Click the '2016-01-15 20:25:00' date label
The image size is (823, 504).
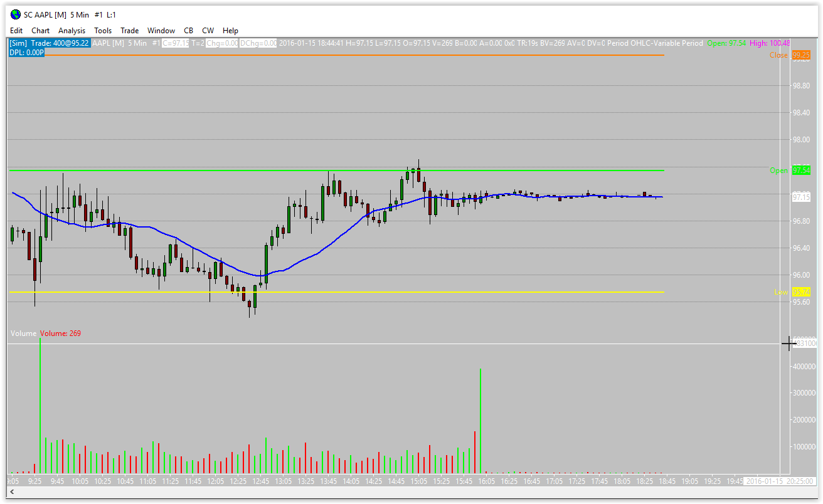[780, 481]
